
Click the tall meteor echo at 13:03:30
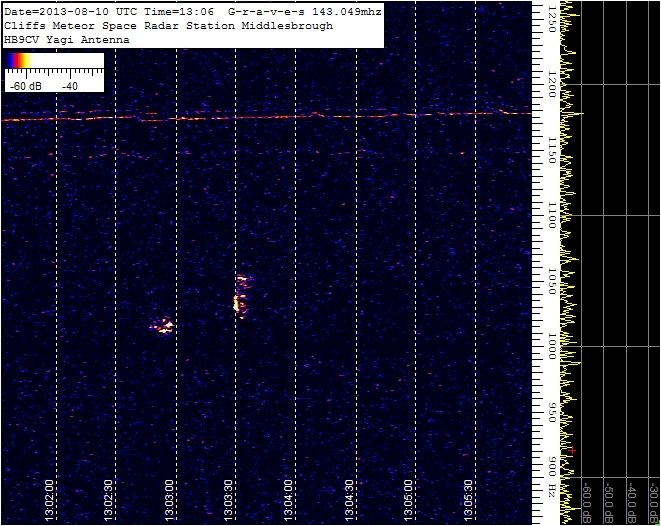(242, 296)
